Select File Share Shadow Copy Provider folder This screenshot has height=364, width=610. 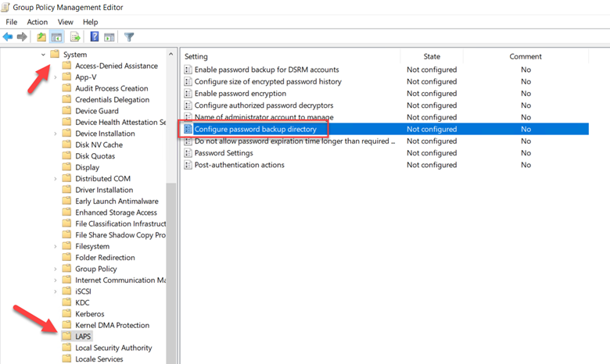click(x=120, y=234)
